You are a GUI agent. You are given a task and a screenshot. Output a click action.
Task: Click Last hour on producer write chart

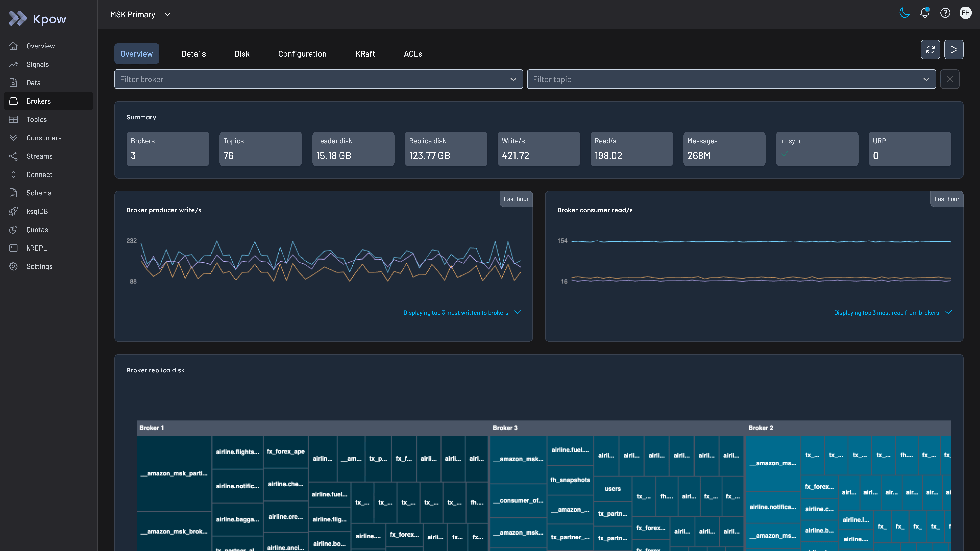coord(516,199)
